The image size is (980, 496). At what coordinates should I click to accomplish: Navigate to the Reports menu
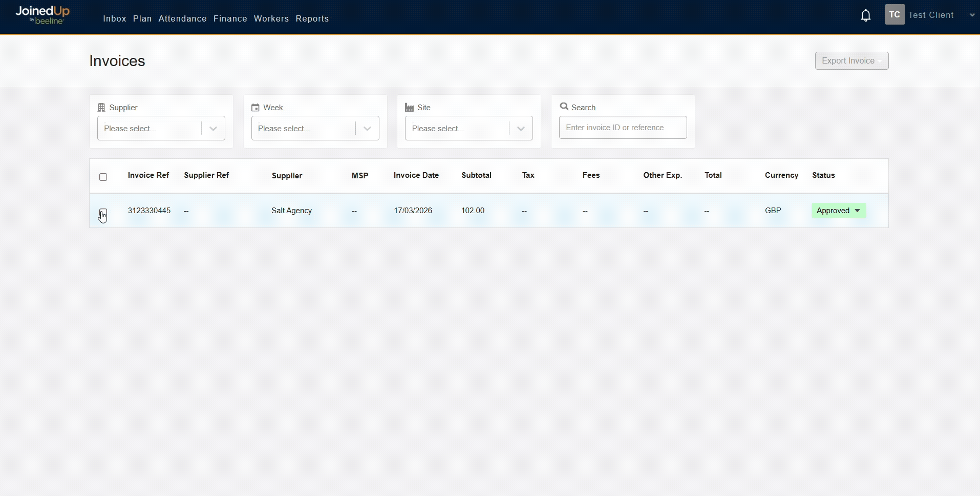(x=312, y=19)
